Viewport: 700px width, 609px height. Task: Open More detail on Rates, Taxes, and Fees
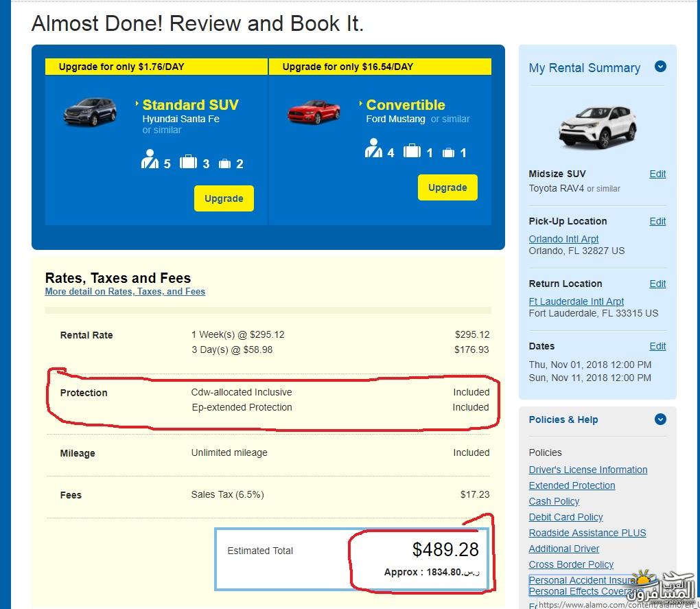[x=125, y=291]
